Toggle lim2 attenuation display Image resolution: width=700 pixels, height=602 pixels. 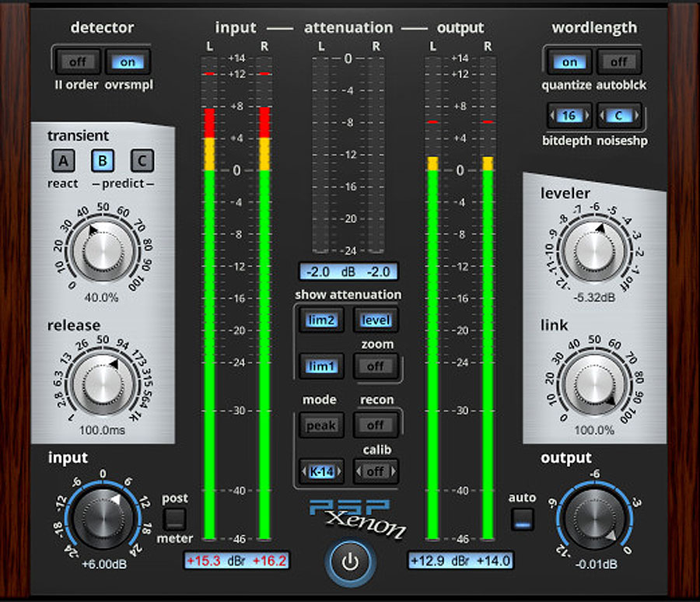[x=320, y=320]
